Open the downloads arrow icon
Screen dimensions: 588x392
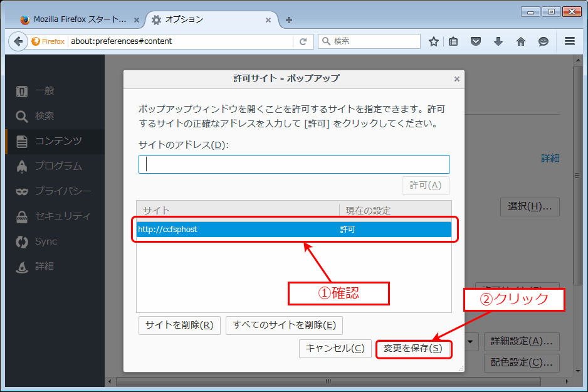pos(498,41)
